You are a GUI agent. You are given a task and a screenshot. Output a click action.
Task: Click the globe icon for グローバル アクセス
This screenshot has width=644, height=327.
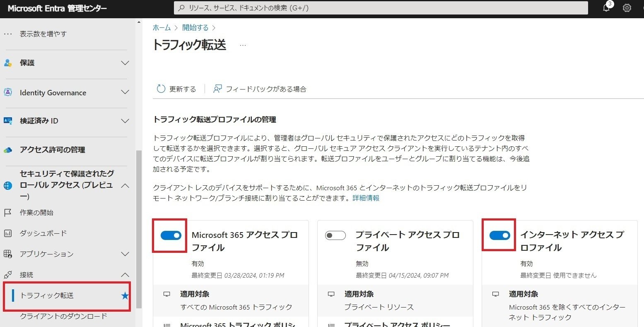(8, 186)
